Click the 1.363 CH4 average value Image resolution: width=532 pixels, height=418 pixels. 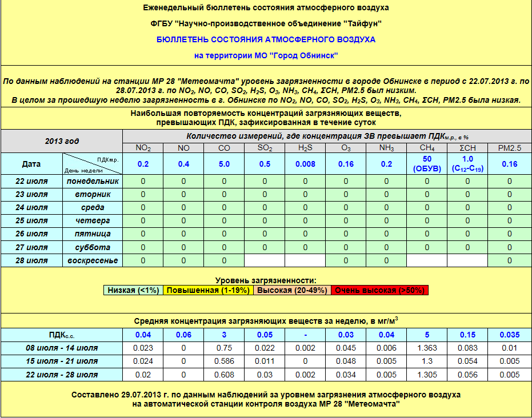click(x=427, y=348)
